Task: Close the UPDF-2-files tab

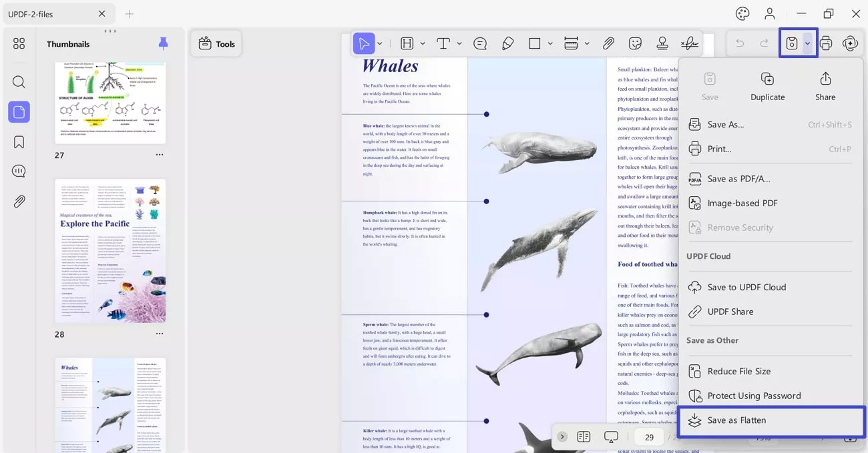Action: (x=101, y=14)
